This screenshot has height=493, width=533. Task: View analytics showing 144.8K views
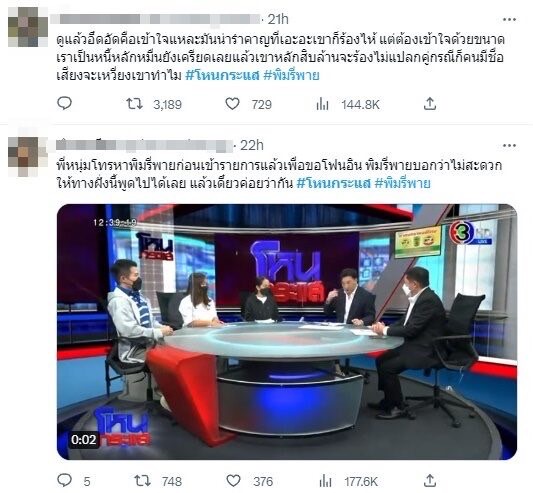(322, 104)
